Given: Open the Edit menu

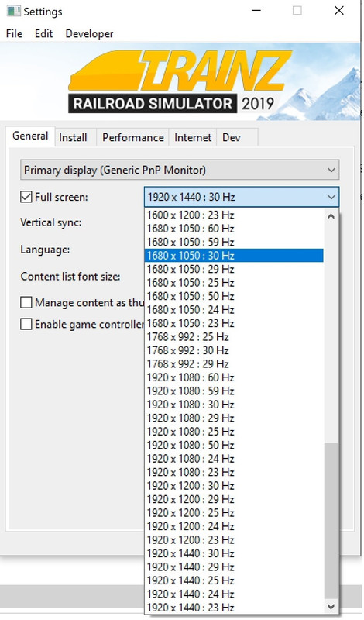Looking at the screenshot, I should click(x=43, y=33).
